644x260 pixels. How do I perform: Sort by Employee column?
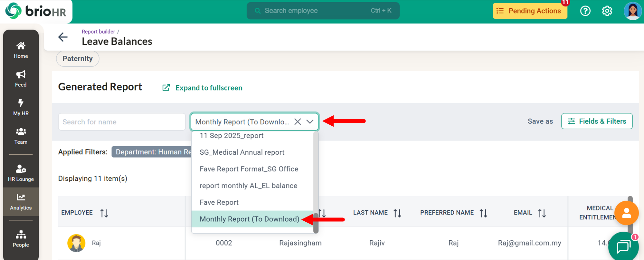(104, 213)
